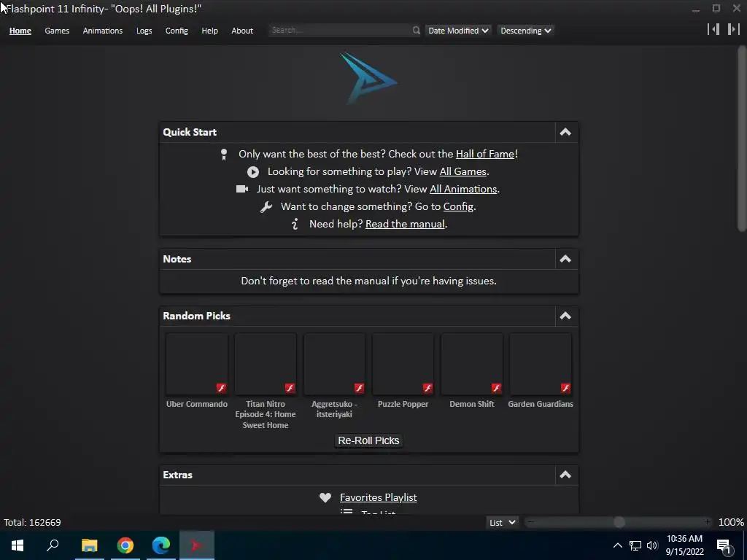Open the Demon Shift thumbnail
Viewport: 747px width, 560px height.
tap(472, 365)
